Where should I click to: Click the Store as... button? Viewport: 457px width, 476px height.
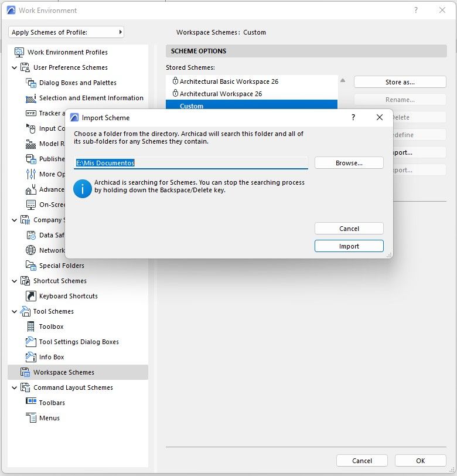coord(400,82)
